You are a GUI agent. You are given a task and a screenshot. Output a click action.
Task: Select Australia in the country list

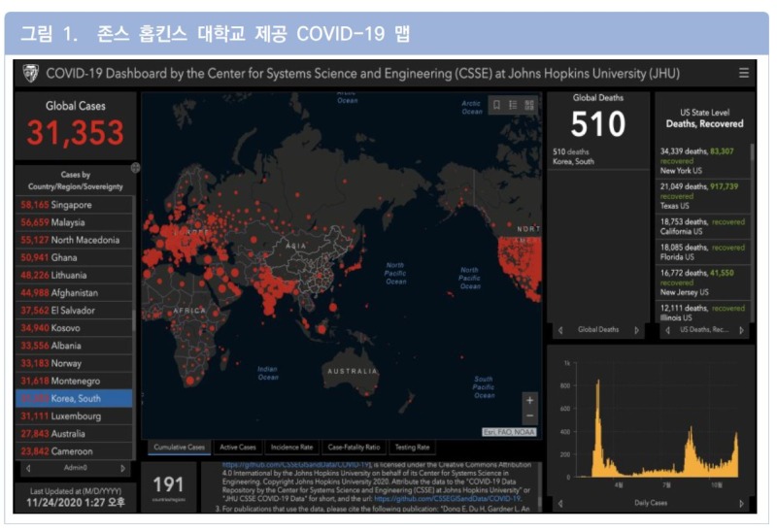coord(75,433)
